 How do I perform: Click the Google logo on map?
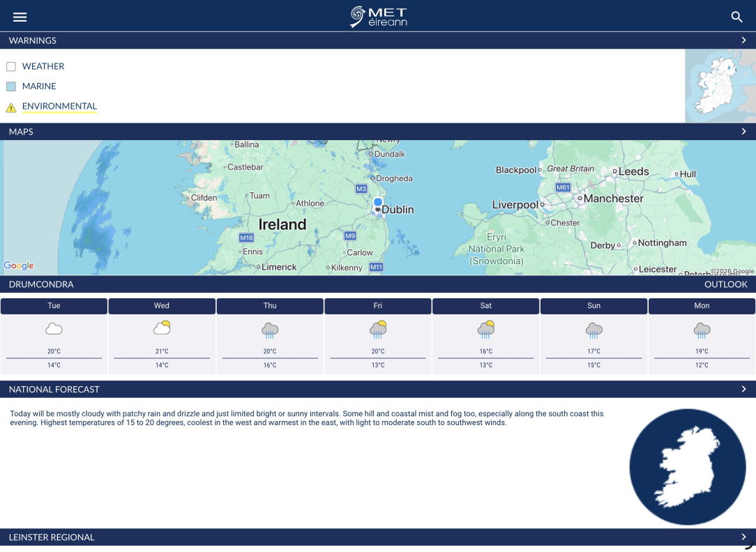tap(19, 266)
